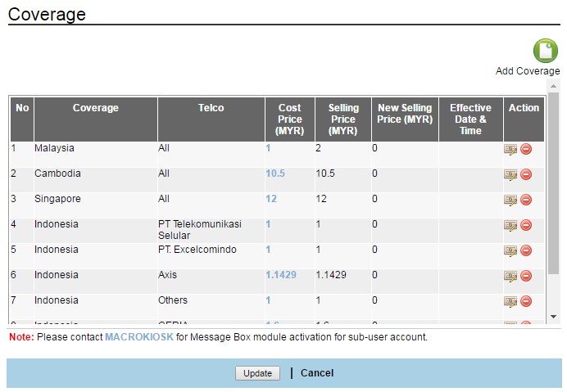The height and width of the screenshot is (392, 567).
Task: Edit the PT Telekomunikasi Selular row
Action: [510, 225]
